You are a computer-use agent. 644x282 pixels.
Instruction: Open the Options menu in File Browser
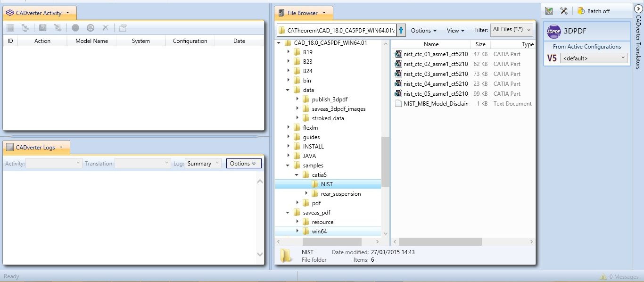click(423, 31)
